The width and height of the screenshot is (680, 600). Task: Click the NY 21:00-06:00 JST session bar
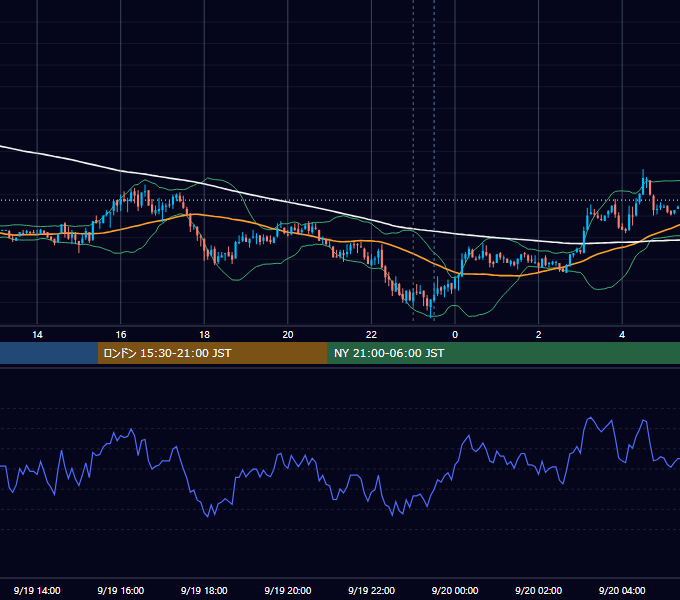click(x=503, y=353)
